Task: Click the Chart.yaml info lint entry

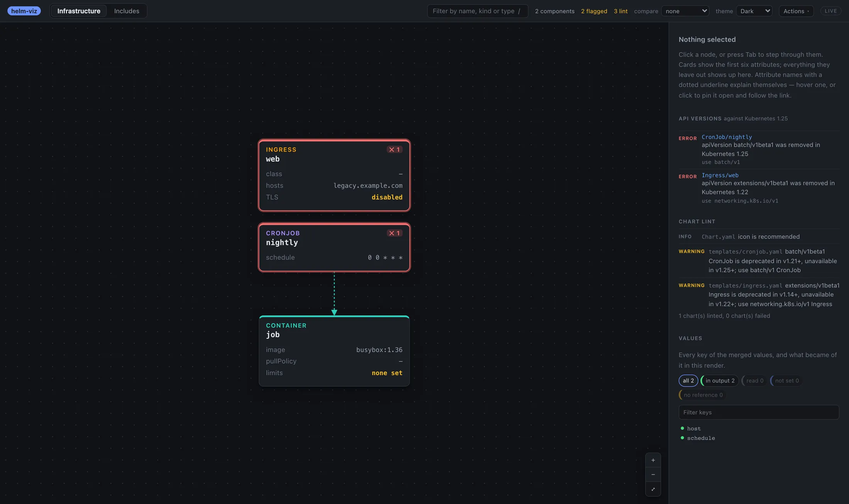Action: [759, 237]
